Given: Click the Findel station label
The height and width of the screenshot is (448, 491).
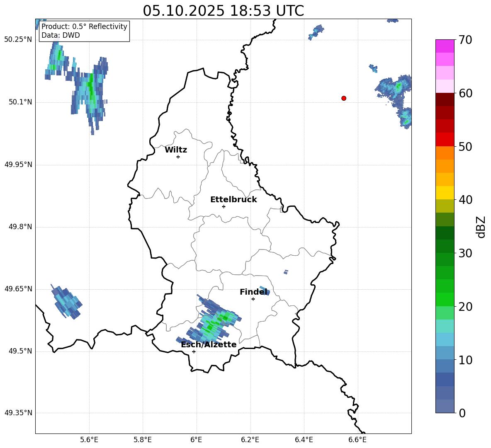Looking at the screenshot, I should tap(253, 292).
